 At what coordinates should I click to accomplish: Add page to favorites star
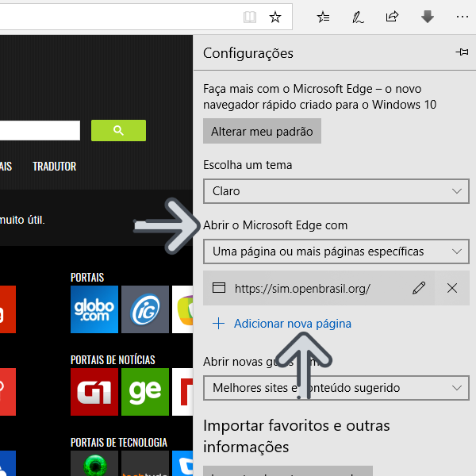click(x=275, y=17)
